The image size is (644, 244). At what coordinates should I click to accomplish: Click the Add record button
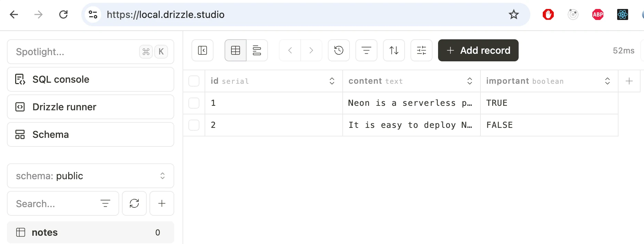[478, 50]
